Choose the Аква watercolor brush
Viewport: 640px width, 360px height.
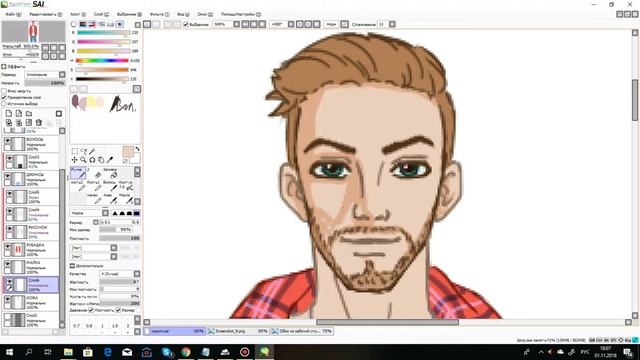110,199
